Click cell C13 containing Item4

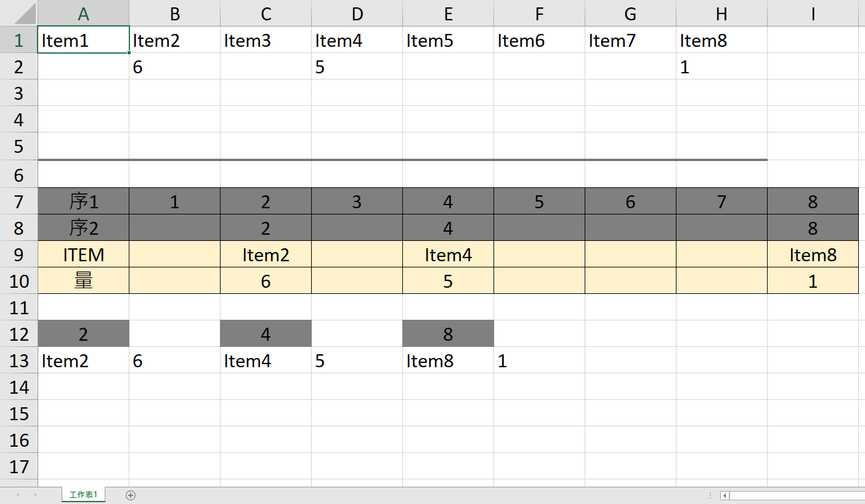[266, 360]
